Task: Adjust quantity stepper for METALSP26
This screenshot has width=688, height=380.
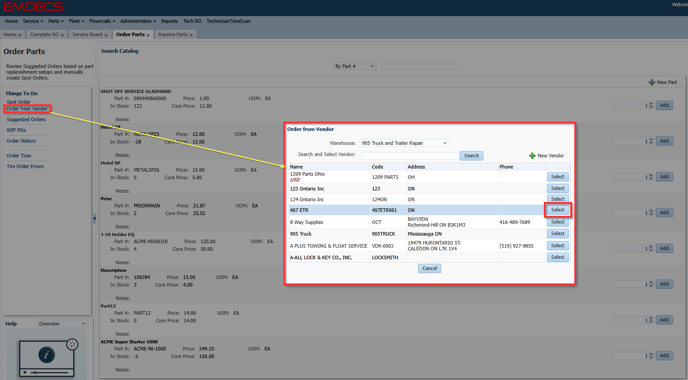Action: click(651, 177)
